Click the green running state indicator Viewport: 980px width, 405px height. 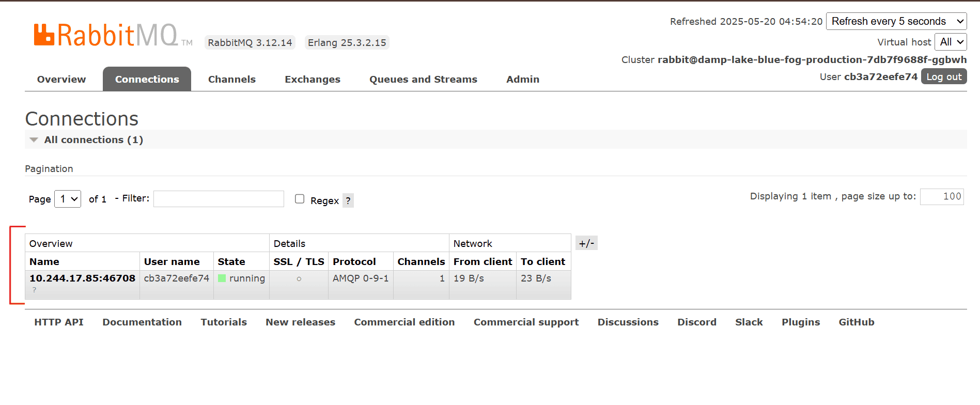(222, 278)
